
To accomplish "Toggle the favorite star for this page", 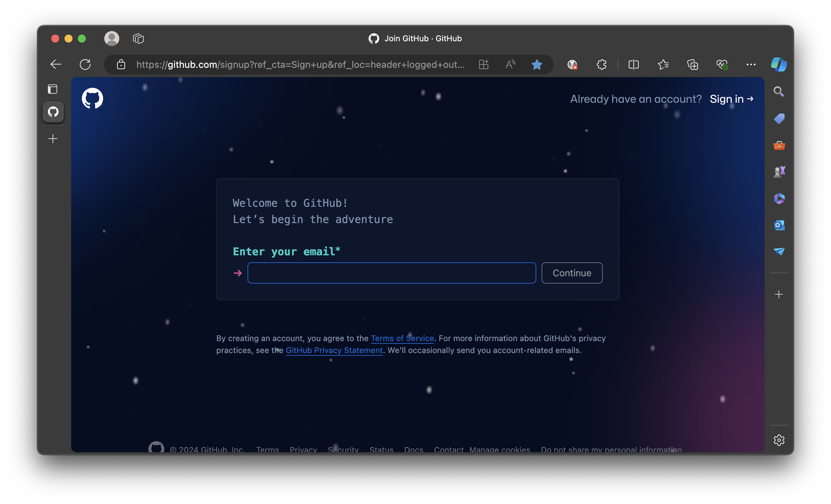I will tap(537, 64).
